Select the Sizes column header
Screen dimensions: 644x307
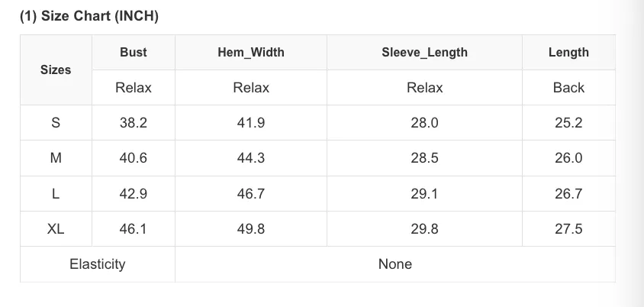click(56, 69)
